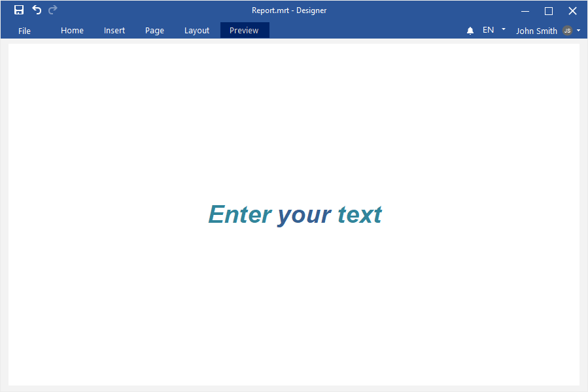Image resolution: width=588 pixels, height=392 pixels.
Task: Go to the Layout tab
Action: pyautogui.click(x=197, y=31)
